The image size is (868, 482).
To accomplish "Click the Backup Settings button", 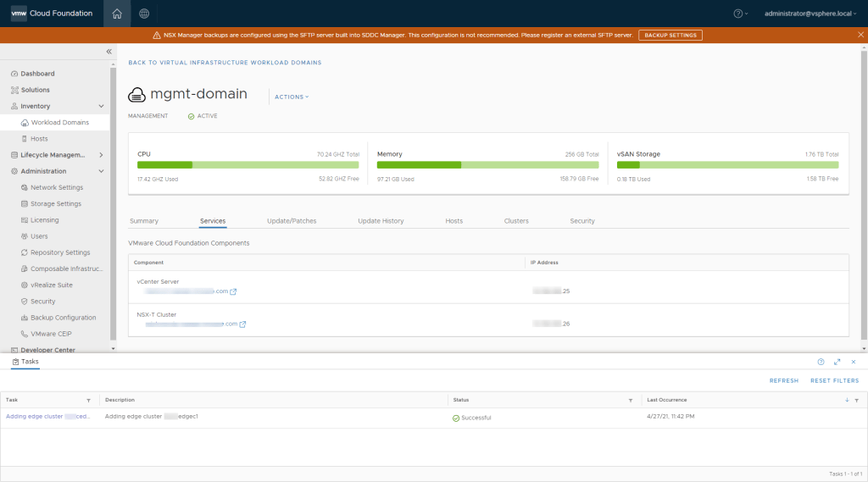I will tap(670, 35).
